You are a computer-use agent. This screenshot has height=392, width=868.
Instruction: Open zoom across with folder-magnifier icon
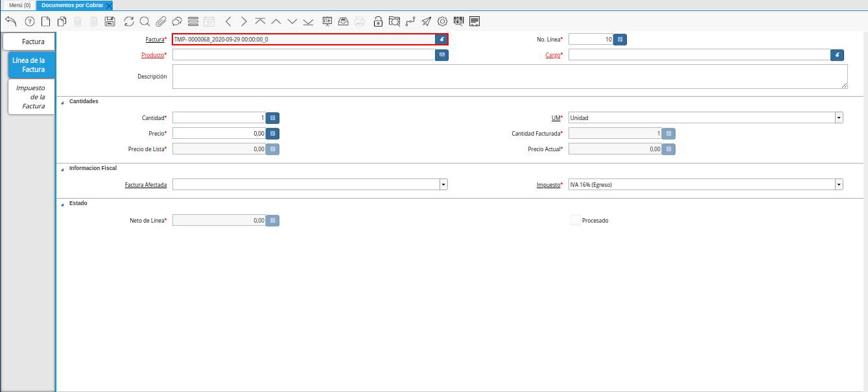click(x=394, y=21)
